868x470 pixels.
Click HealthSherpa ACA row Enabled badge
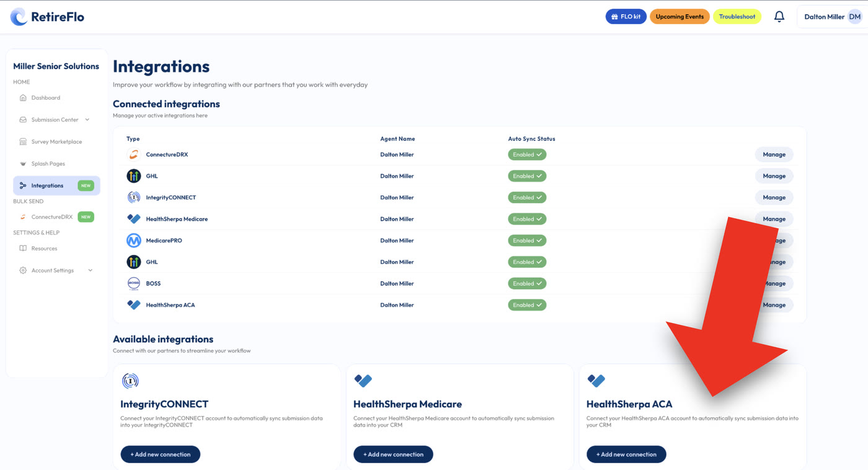[x=527, y=305]
